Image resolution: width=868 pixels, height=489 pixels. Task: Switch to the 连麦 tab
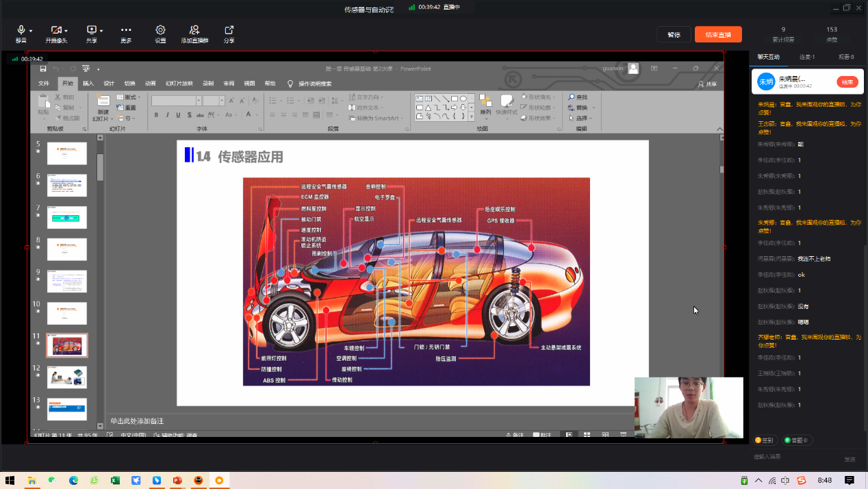pos(807,57)
